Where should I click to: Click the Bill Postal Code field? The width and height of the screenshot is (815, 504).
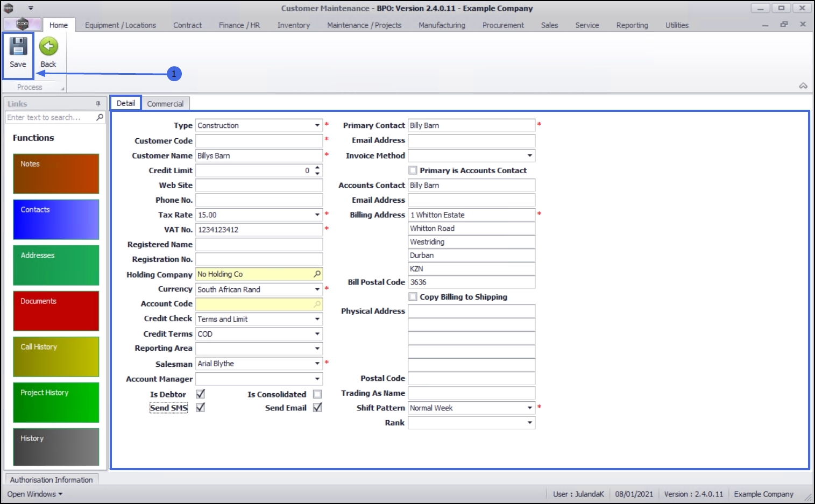click(x=472, y=282)
